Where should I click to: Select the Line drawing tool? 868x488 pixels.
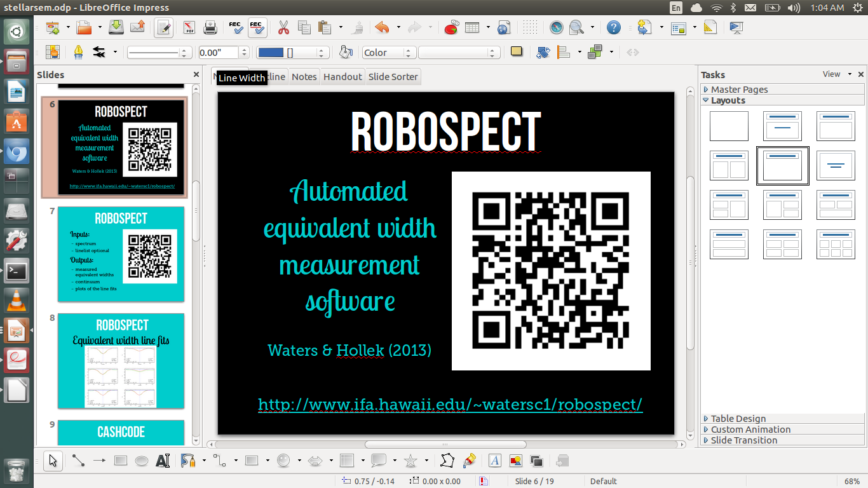pos(78,461)
